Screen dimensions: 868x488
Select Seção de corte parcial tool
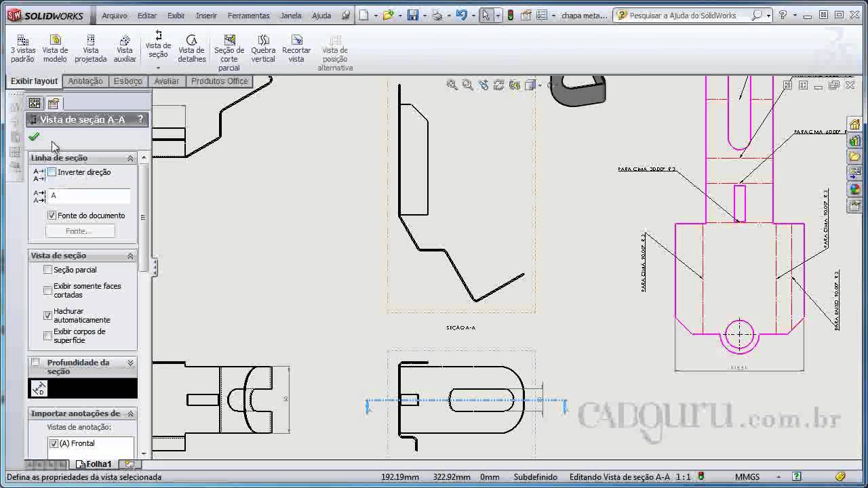pyautogui.click(x=229, y=53)
